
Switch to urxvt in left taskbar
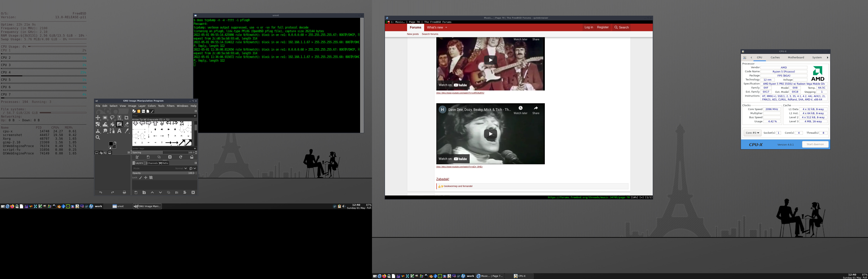(118, 206)
